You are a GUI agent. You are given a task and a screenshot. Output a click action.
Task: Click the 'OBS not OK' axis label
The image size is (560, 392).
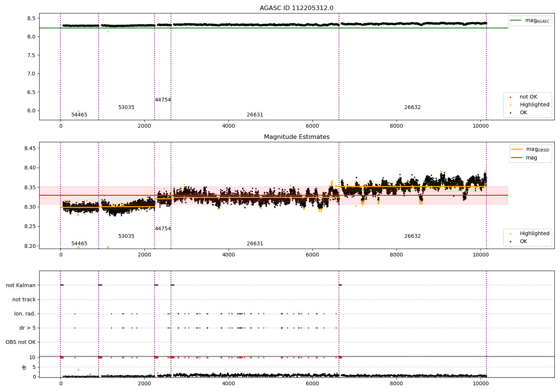click(x=21, y=342)
